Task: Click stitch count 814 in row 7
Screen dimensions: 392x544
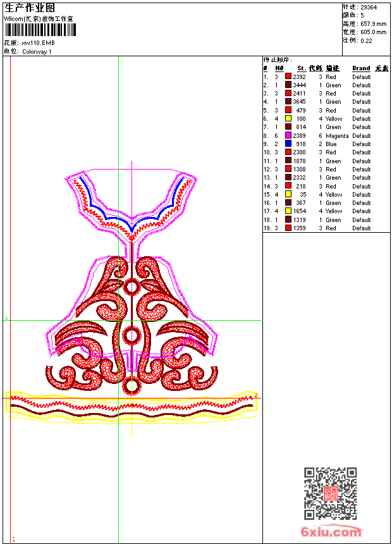Action: click(301, 127)
